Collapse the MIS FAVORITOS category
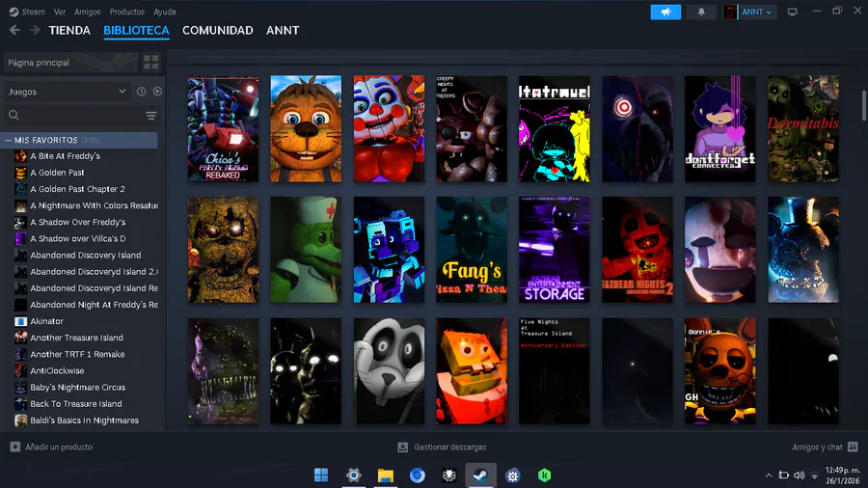The height and width of the screenshot is (488, 868). [x=9, y=140]
